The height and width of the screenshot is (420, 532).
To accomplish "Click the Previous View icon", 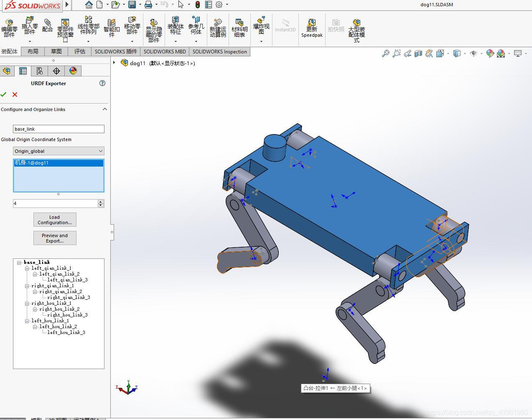I will click(407, 53).
